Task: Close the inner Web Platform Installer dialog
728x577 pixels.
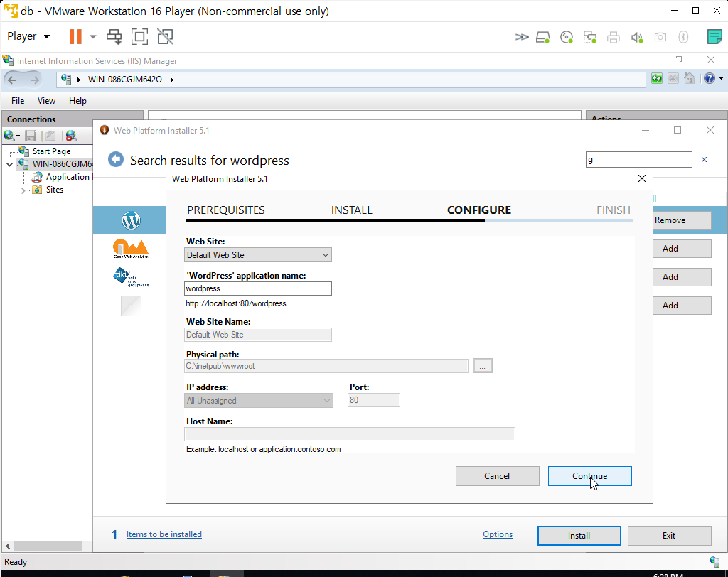Action: (x=642, y=179)
